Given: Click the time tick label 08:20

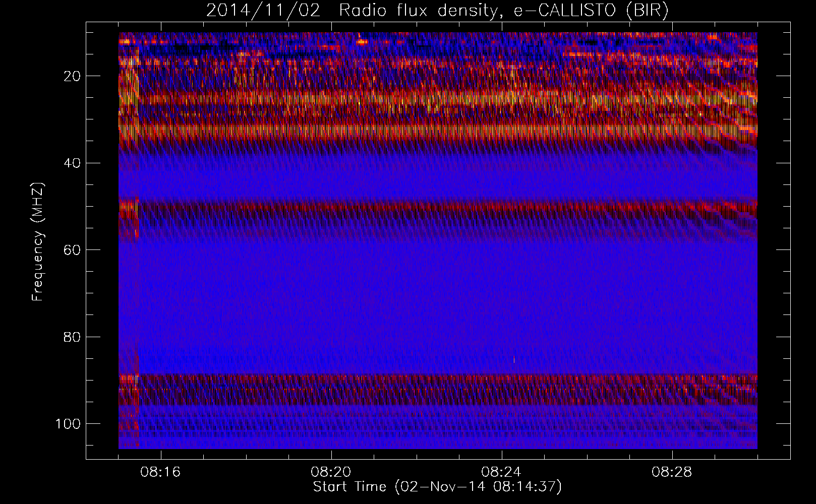Looking at the screenshot, I should point(331,472).
